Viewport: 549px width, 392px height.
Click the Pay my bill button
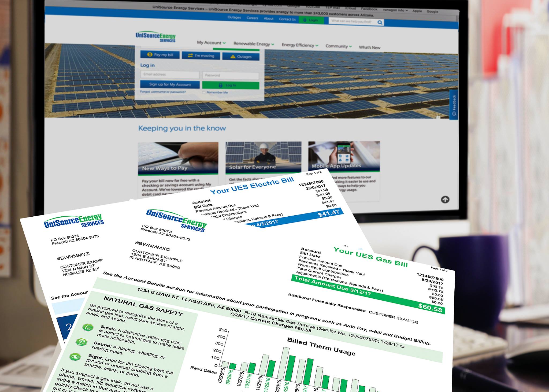click(x=160, y=55)
